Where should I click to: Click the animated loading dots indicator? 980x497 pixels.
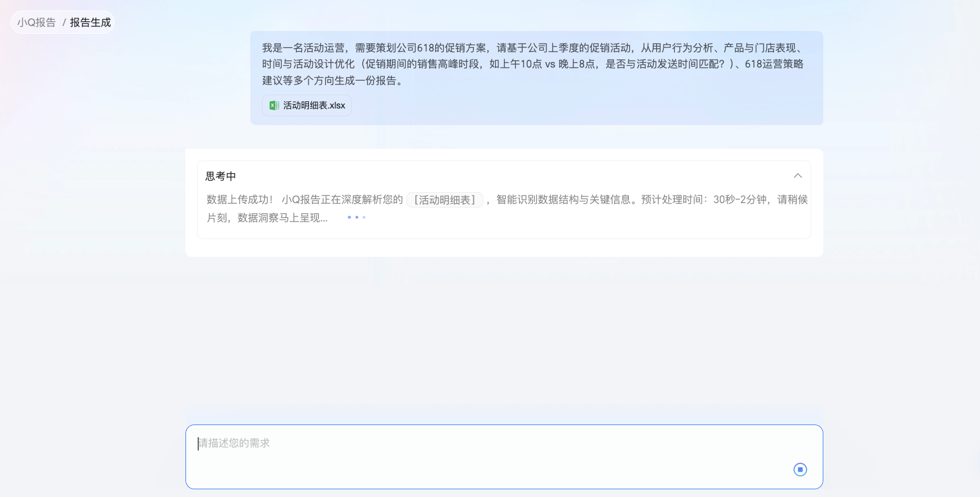pyautogui.click(x=357, y=218)
